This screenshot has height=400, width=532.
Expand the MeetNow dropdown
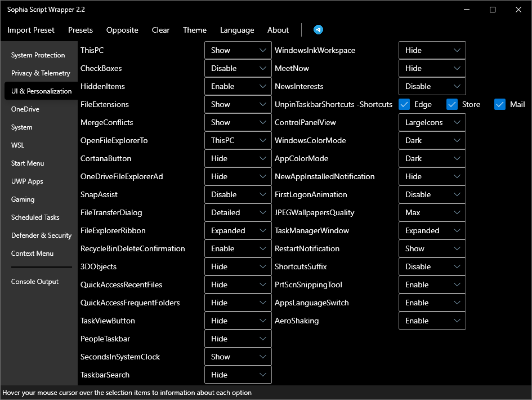click(432, 68)
